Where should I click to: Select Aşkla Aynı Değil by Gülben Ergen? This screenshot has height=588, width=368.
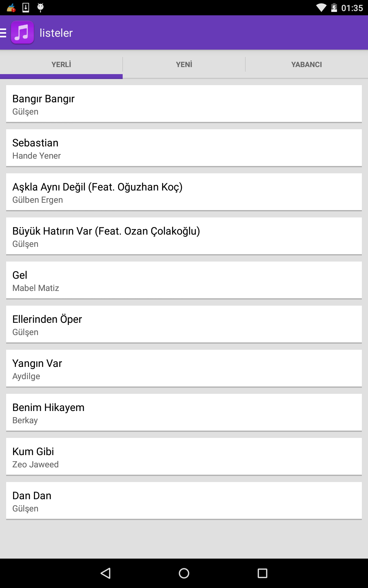(184, 192)
